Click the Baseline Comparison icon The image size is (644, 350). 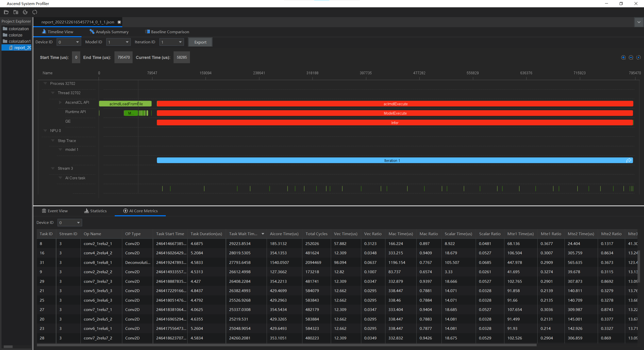coord(147,31)
